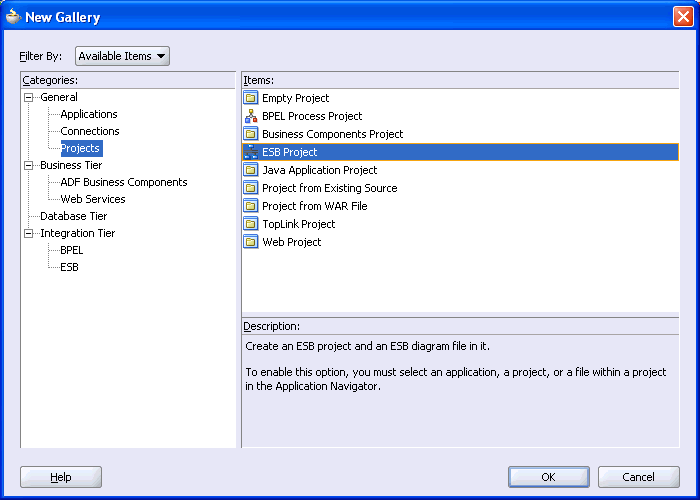
Task: Select the Integration Tier category label
Action: tap(78, 233)
